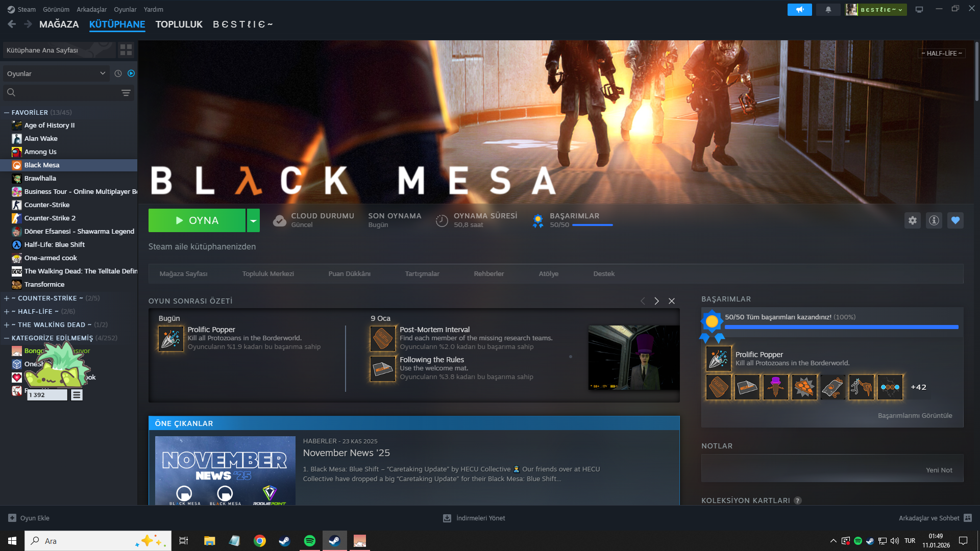This screenshot has width=980, height=551.
Task: Open the Oyunlar menu in menu bar
Action: click(x=125, y=10)
